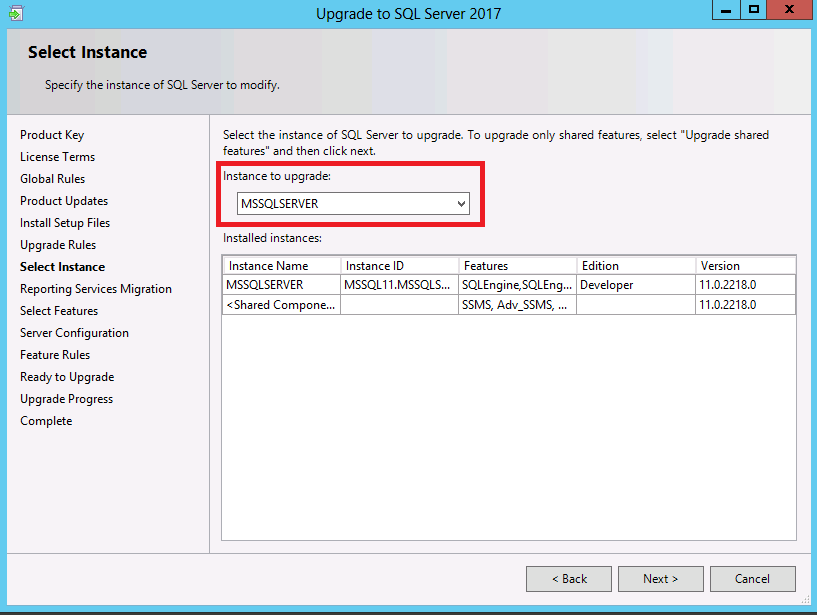The width and height of the screenshot is (817, 615).
Task: Select the Global Rules step
Action: (53, 179)
